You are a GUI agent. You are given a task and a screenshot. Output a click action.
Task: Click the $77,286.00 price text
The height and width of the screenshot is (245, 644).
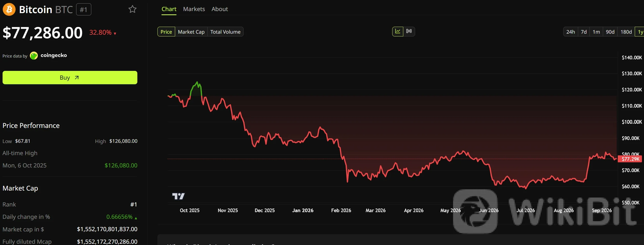click(42, 33)
